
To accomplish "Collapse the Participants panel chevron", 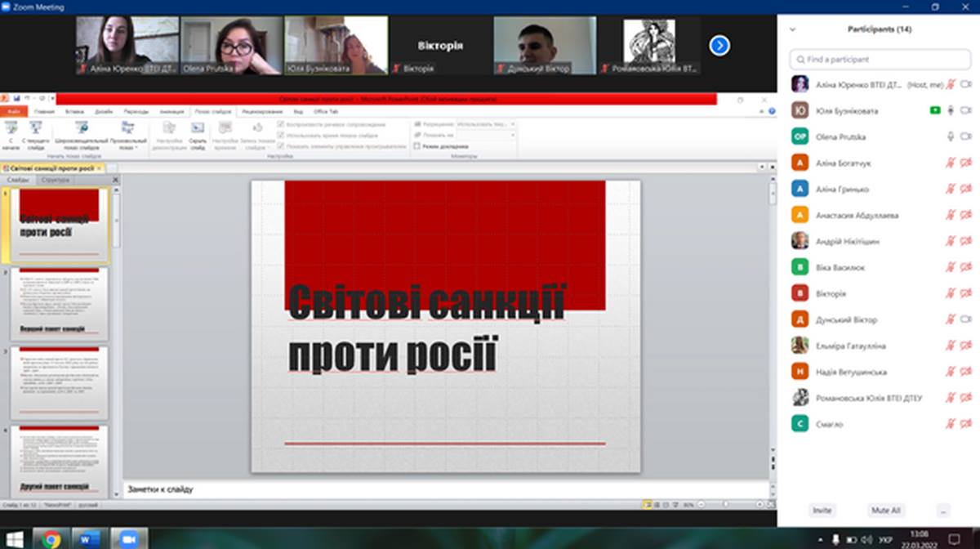I will pos(792,29).
